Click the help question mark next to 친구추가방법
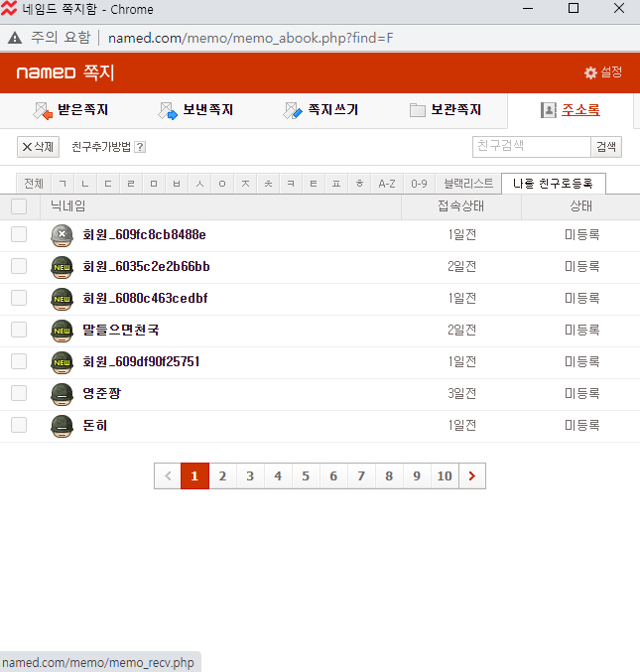This screenshot has height=672, width=640. point(140,147)
